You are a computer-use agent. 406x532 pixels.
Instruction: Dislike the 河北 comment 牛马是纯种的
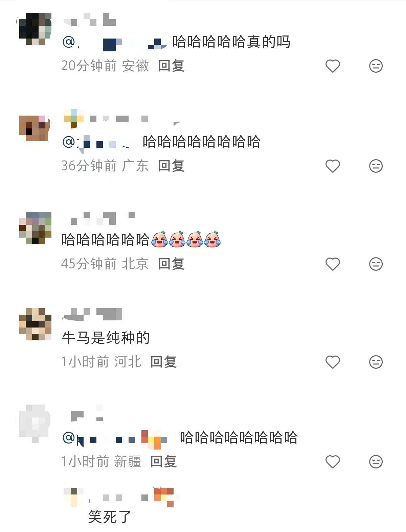[376, 362]
